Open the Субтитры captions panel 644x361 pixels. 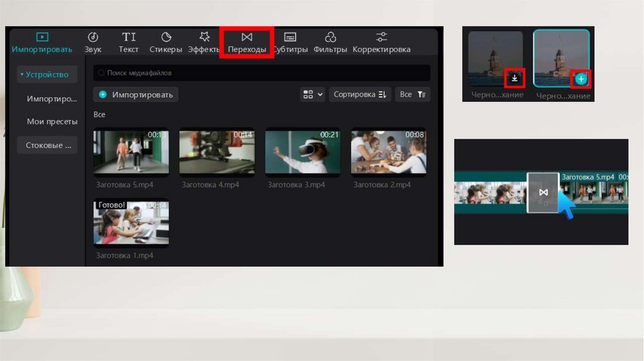point(290,42)
